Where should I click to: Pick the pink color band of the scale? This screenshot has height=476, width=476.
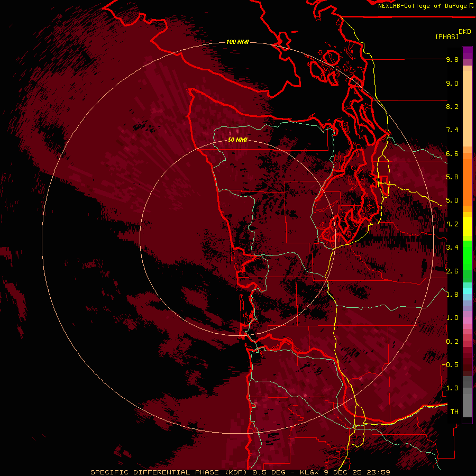click(467, 321)
